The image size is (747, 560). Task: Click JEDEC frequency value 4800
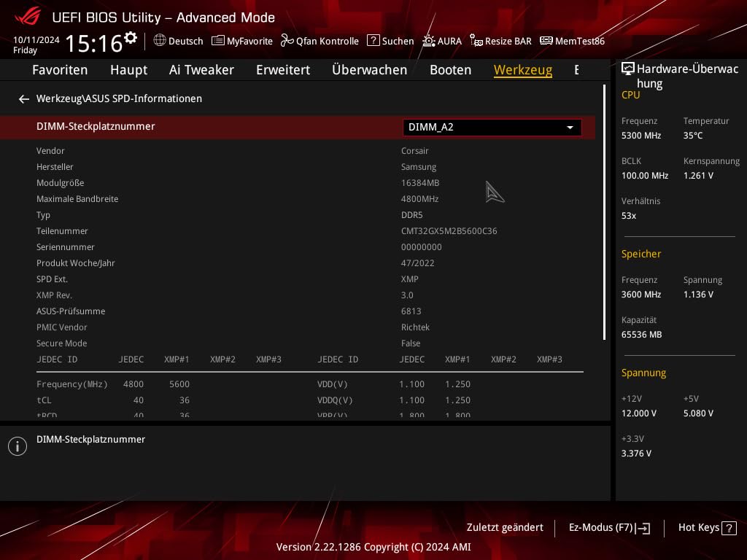pos(133,384)
